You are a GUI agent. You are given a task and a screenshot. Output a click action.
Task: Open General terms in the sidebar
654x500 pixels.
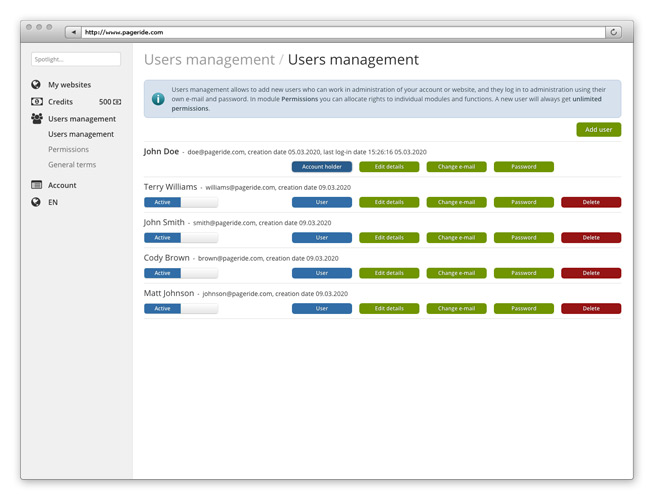pyautogui.click(x=72, y=165)
